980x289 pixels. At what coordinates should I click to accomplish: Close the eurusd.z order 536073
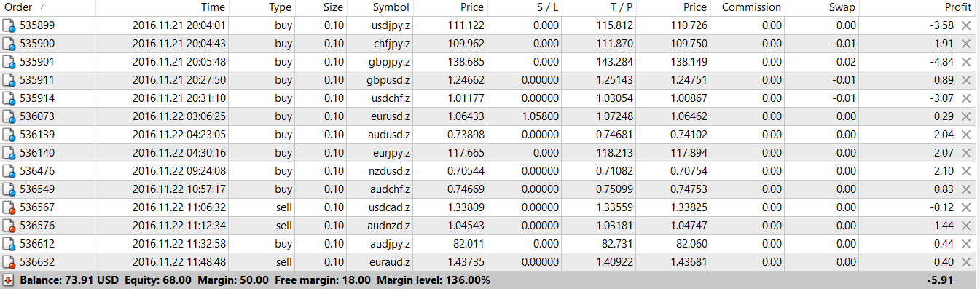pyautogui.click(x=966, y=116)
